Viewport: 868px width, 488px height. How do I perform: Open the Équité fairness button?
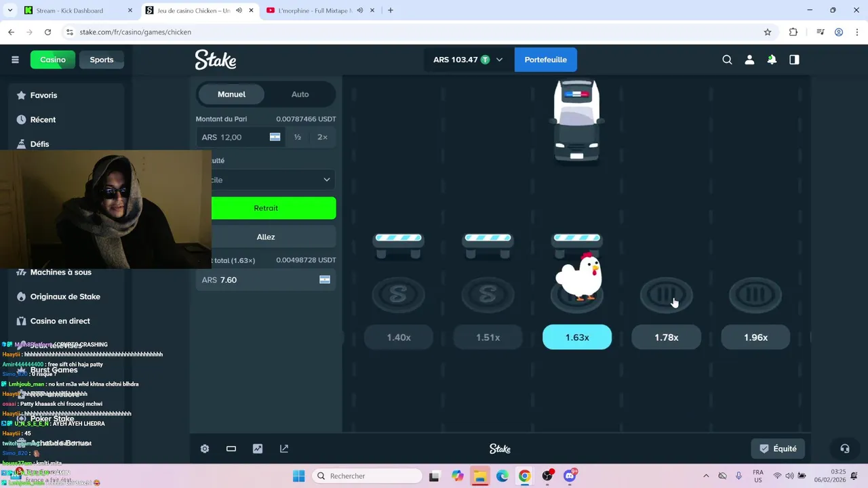[778, 449]
